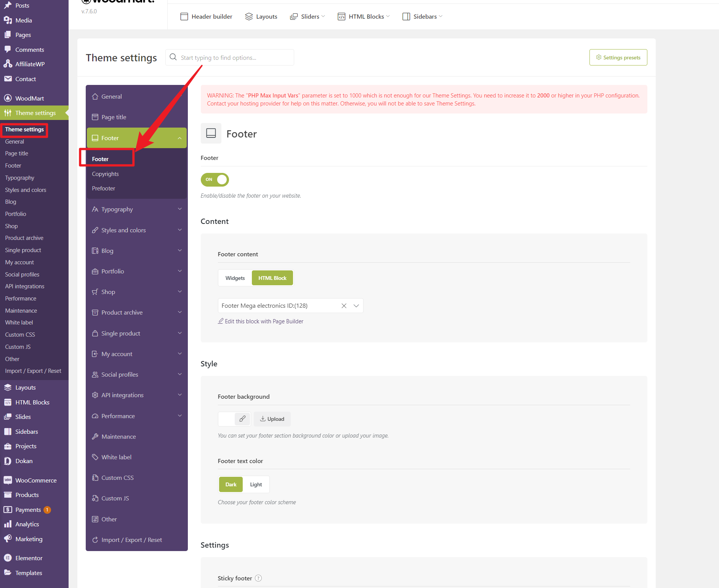Click the Media icon in admin menu
Screen dimensions: 719x588
point(8,20)
